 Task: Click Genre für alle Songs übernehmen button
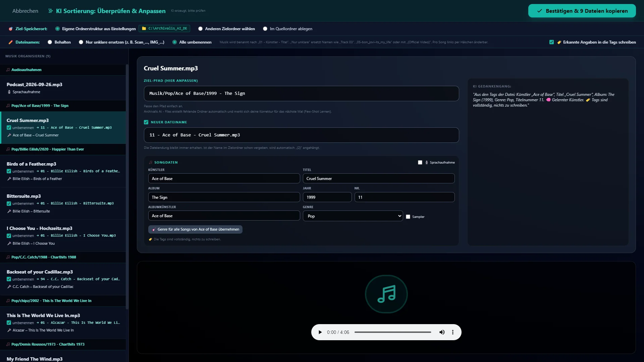195,230
